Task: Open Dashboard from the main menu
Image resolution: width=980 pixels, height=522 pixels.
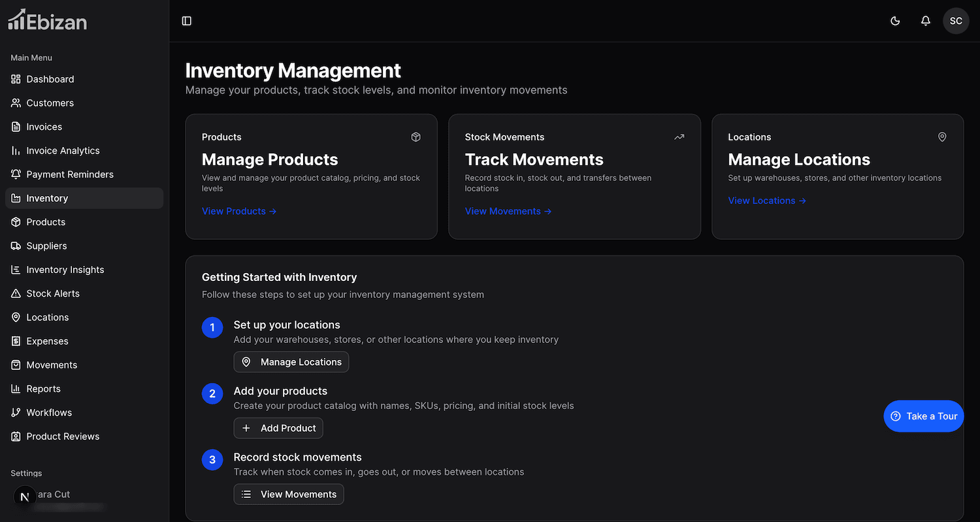Action: click(50, 79)
